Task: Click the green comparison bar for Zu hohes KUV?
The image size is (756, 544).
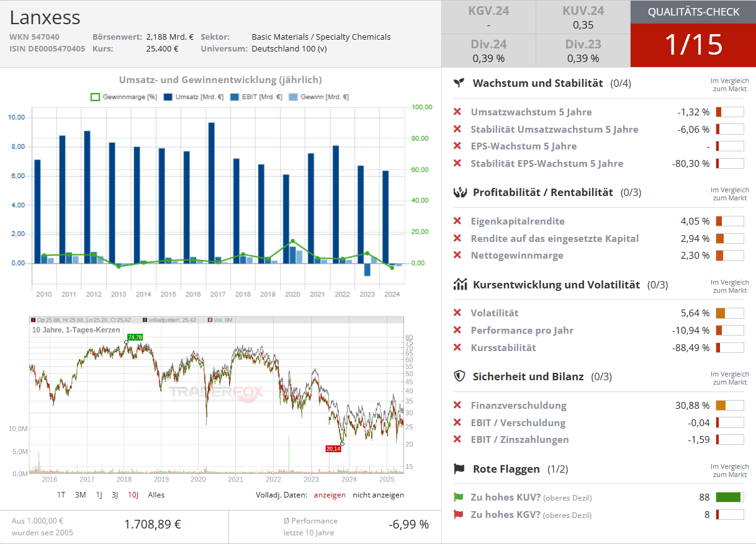Action: coord(730,497)
